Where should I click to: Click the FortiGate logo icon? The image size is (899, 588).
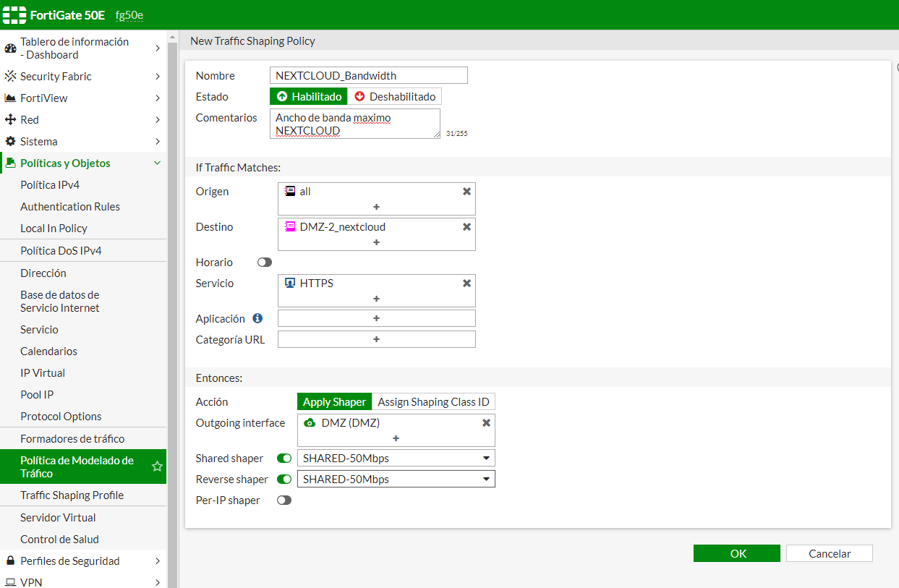click(14, 14)
